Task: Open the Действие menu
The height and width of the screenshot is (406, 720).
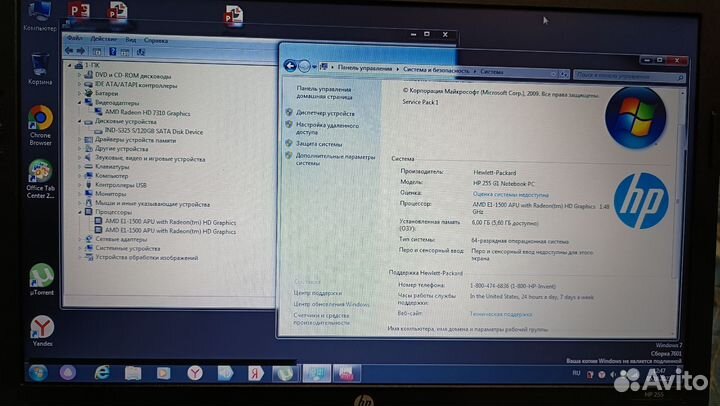Action: pyautogui.click(x=104, y=39)
